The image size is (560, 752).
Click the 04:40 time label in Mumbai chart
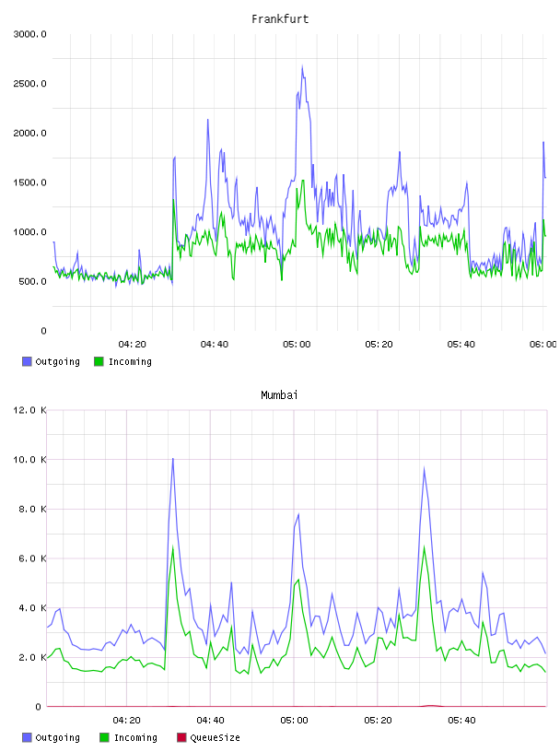[210, 721]
